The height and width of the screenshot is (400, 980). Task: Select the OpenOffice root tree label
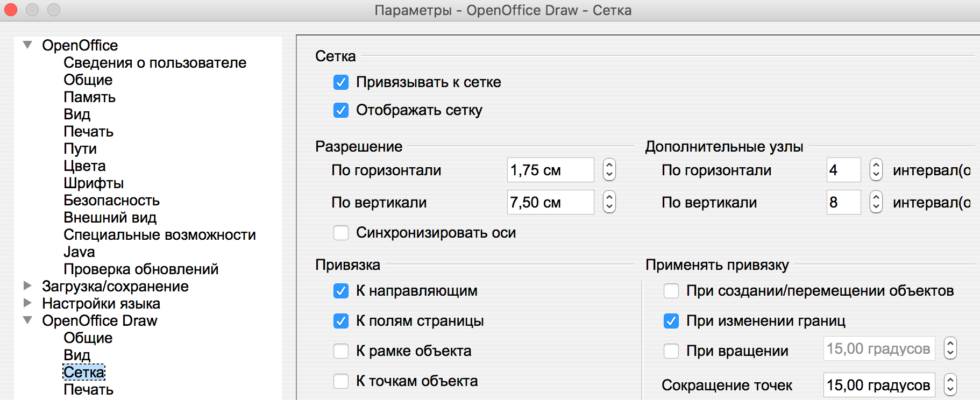coord(80,45)
